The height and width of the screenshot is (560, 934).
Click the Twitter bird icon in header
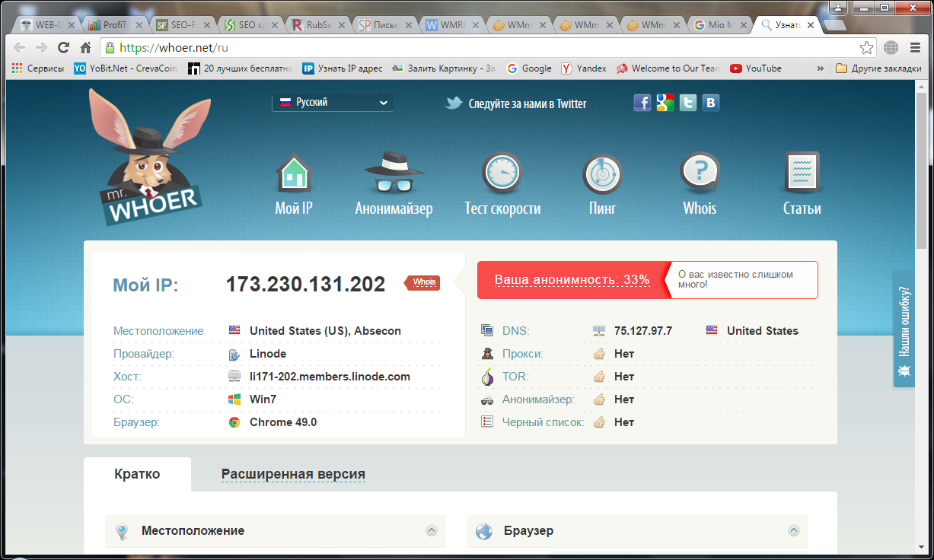[x=454, y=103]
